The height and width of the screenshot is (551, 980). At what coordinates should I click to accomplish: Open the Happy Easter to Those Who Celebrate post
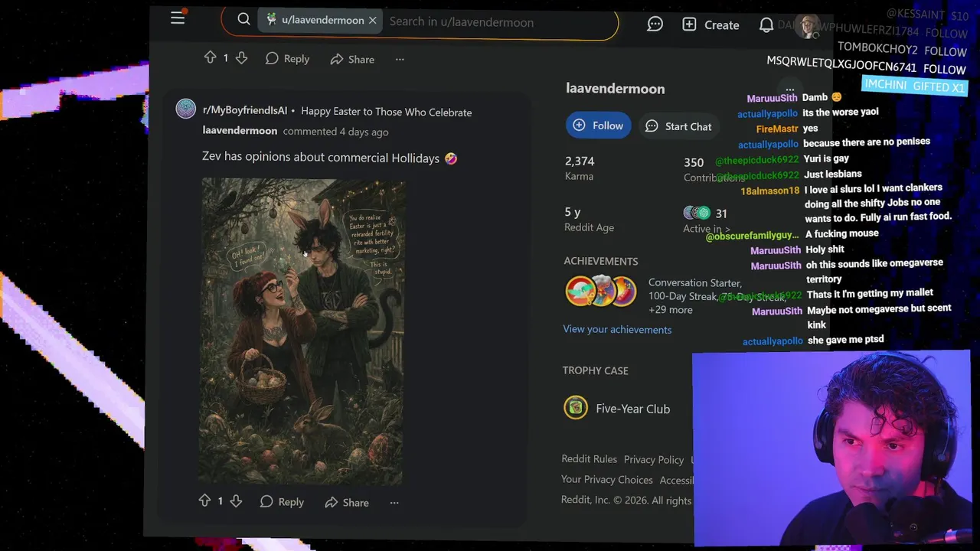pyautogui.click(x=386, y=112)
